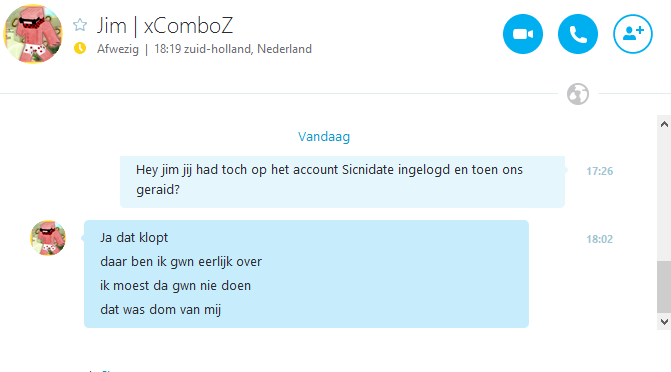The height and width of the screenshot is (372, 671).
Task: Start a voice call with Jim
Action: point(578,34)
